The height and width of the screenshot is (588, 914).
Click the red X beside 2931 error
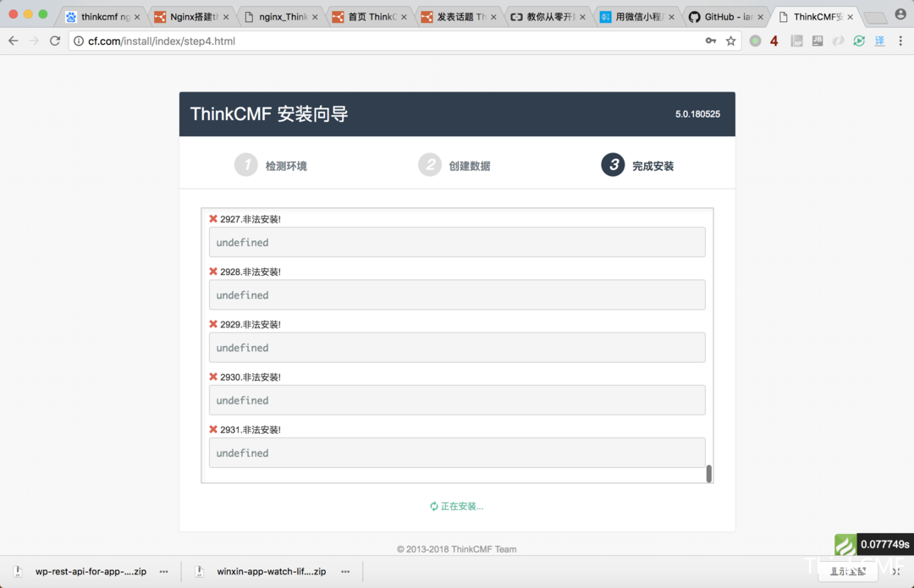click(x=213, y=430)
